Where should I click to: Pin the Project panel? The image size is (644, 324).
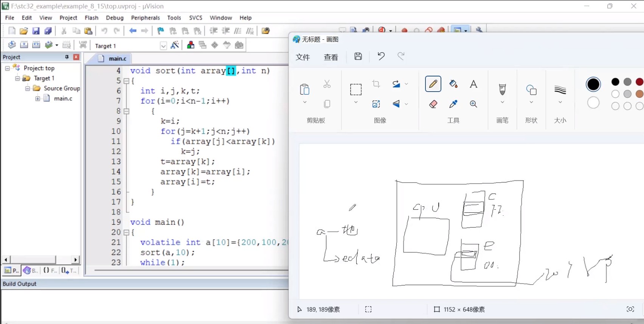[67, 57]
